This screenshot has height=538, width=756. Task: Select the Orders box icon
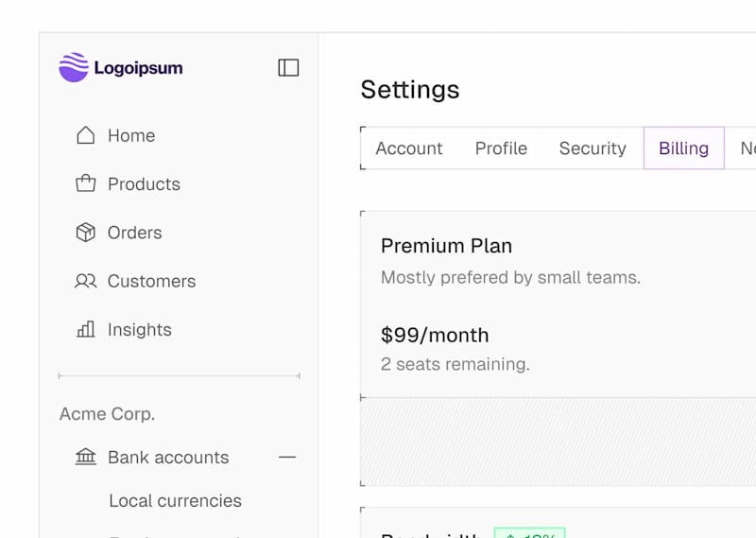(86, 233)
